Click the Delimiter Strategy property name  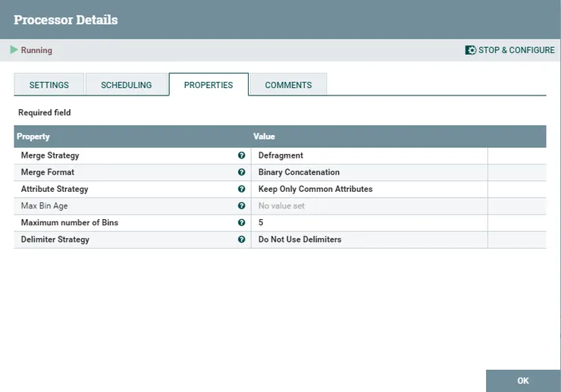pos(55,240)
